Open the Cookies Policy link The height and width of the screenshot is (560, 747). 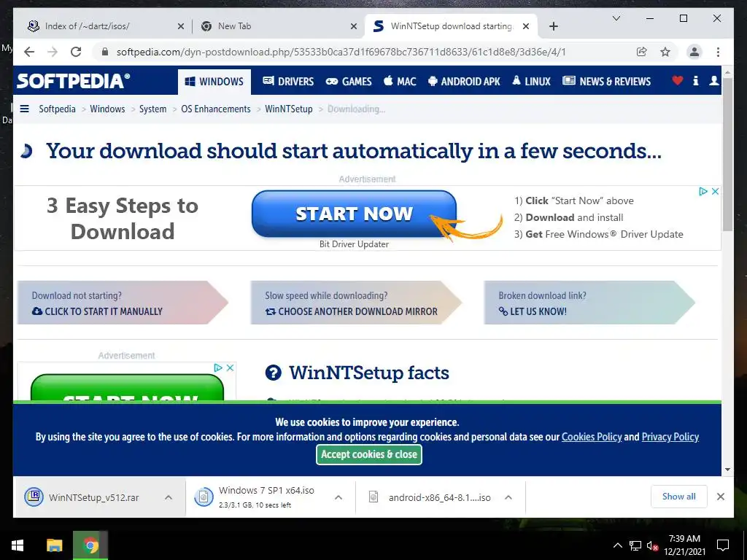(592, 437)
